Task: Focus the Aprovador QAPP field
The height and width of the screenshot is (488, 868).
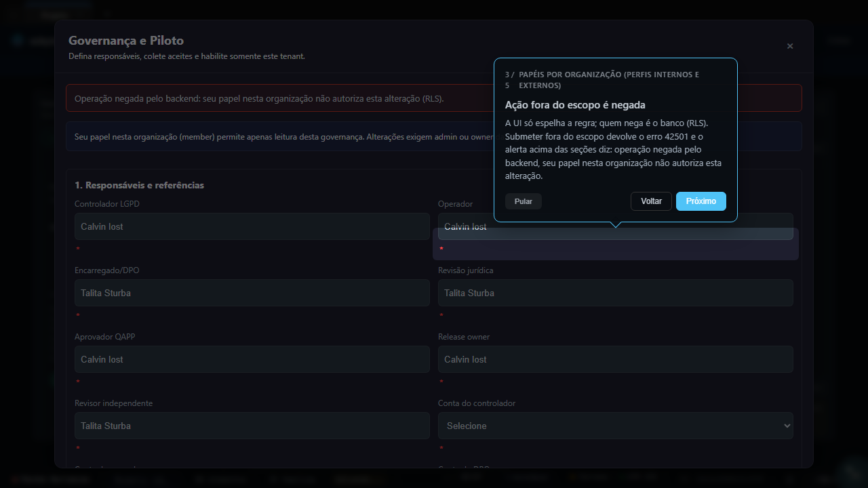Action: tap(252, 359)
